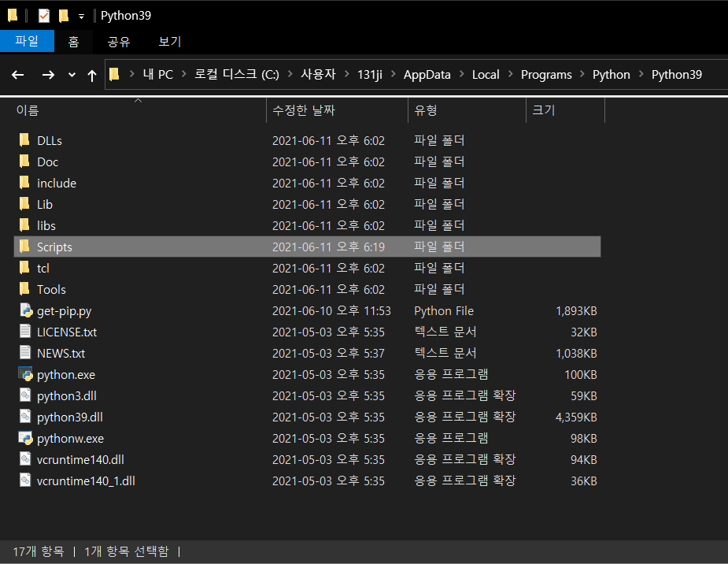728x564 pixels.
Task: Expand the chevron after AppData in address bar
Action: tap(461, 74)
